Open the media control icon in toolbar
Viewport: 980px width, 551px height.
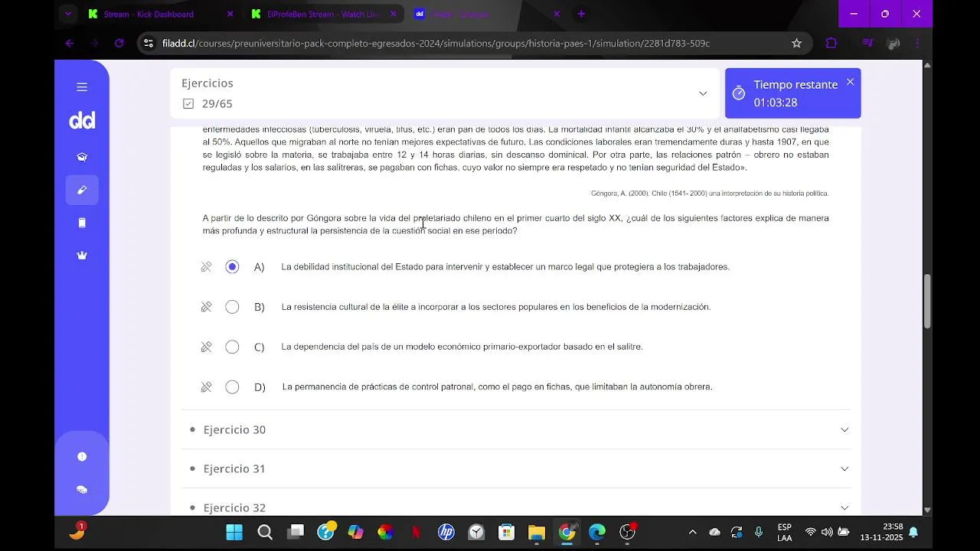(867, 44)
